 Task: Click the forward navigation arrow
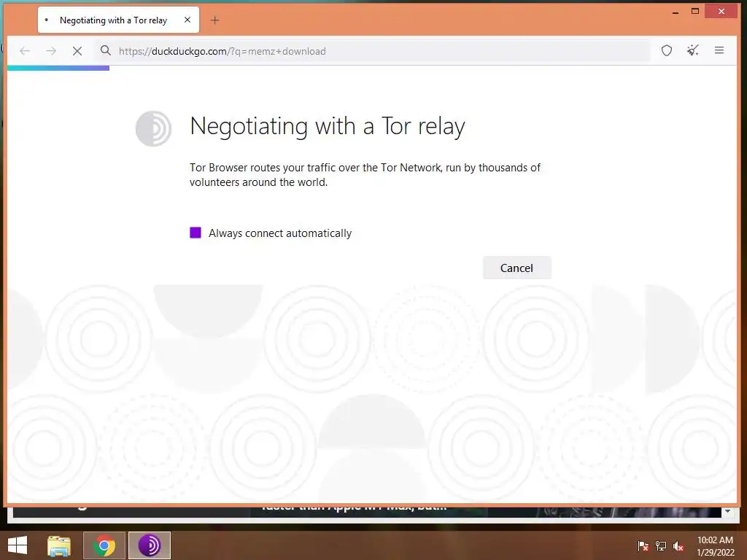tap(51, 51)
